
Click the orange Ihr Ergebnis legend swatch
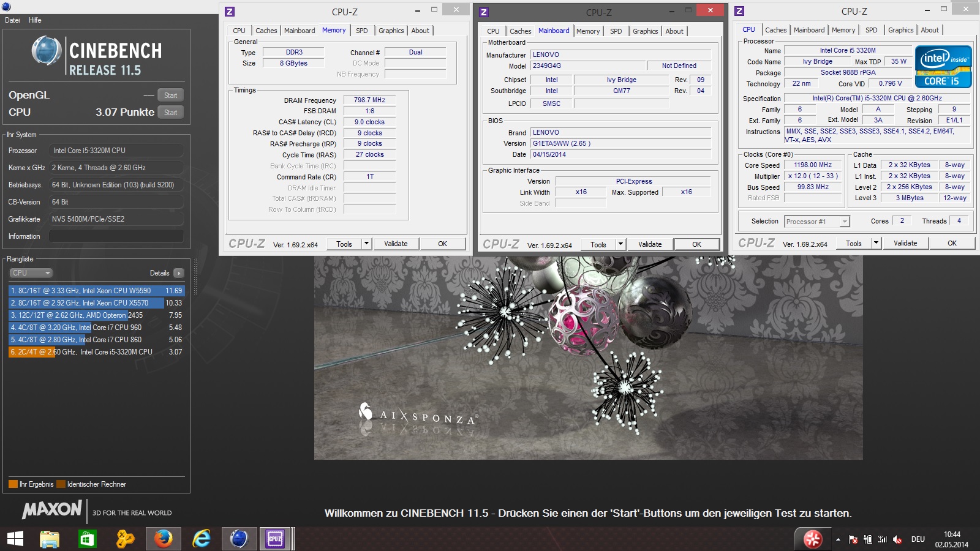point(13,484)
